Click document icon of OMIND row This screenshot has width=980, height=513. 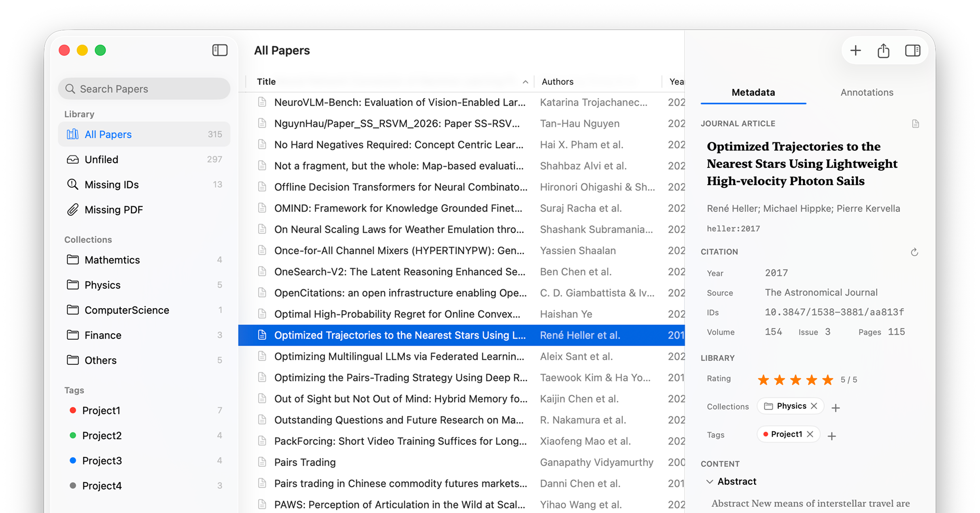click(x=262, y=208)
